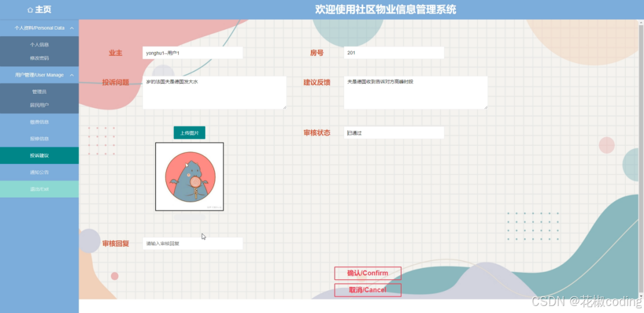Click the 审核回复 input field
Viewport: 644px width, 313px height.
(193, 244)
